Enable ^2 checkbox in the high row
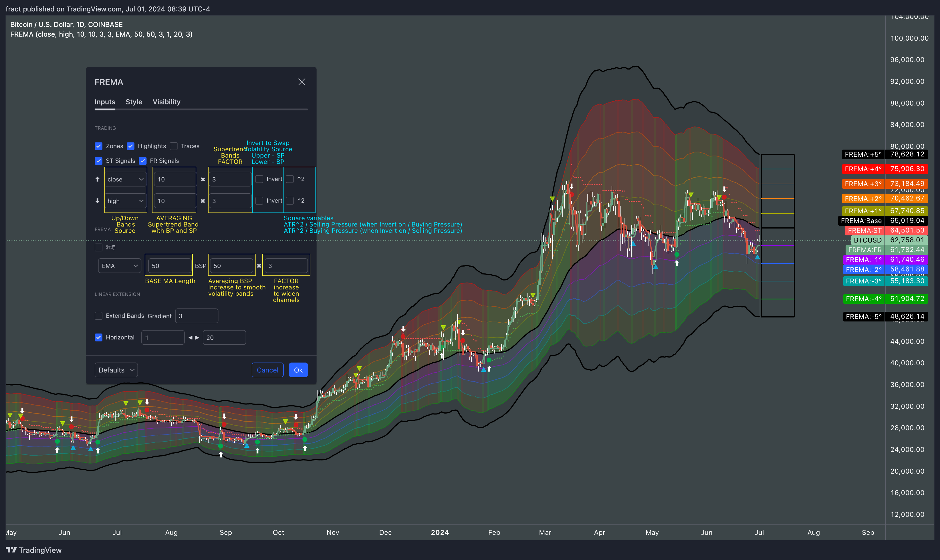Screen dimensions: 940x560 click(290, 200)
